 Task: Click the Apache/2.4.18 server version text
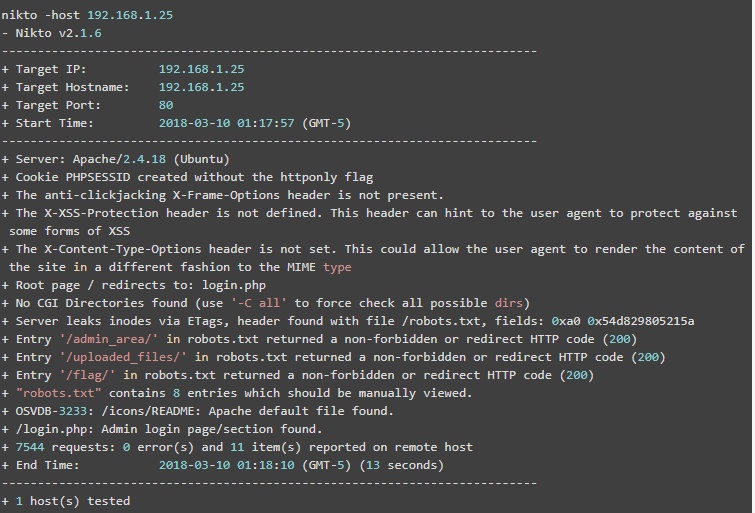pyautogui.click(x=118, y=159)
